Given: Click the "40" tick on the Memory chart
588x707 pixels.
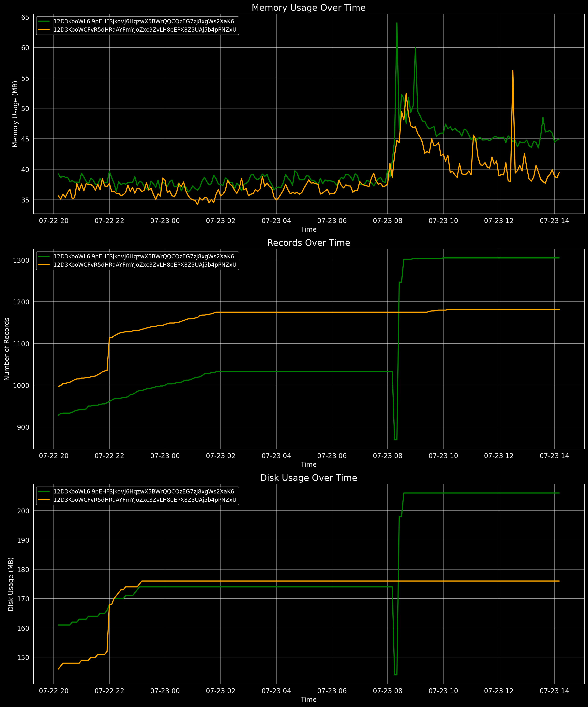Looking at the screenshot, I should 25,169.
